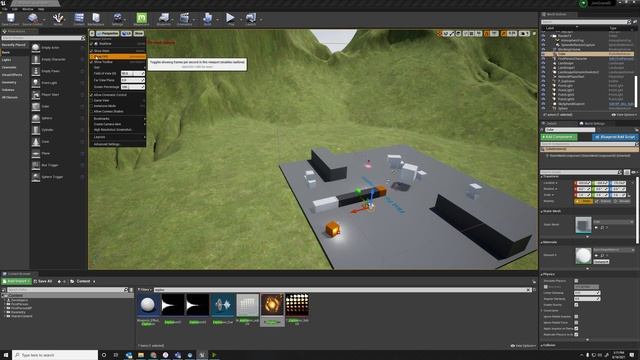Image resolution: width=640 pixels, height=360 pixels.
Task: Click Blueprint/Add Script button
Action: pos(615,137)
